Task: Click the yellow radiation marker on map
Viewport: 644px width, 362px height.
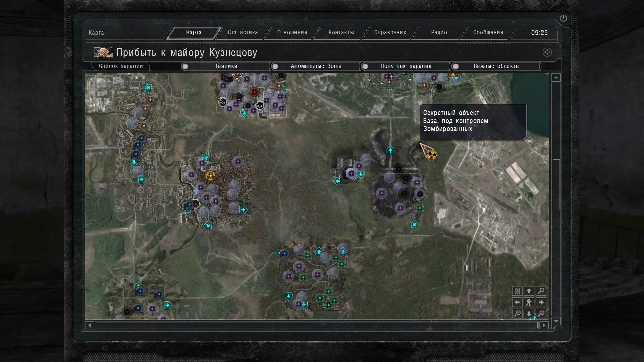Action: pos(432,155)
